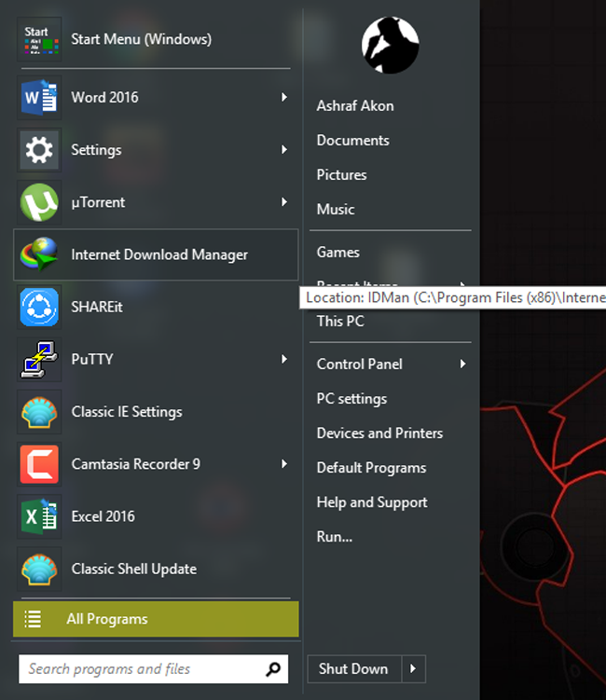Viewport: 606px width, 700px height.
Task: Open the Start Menu (Windows) app icon
Action: [39, 39]
